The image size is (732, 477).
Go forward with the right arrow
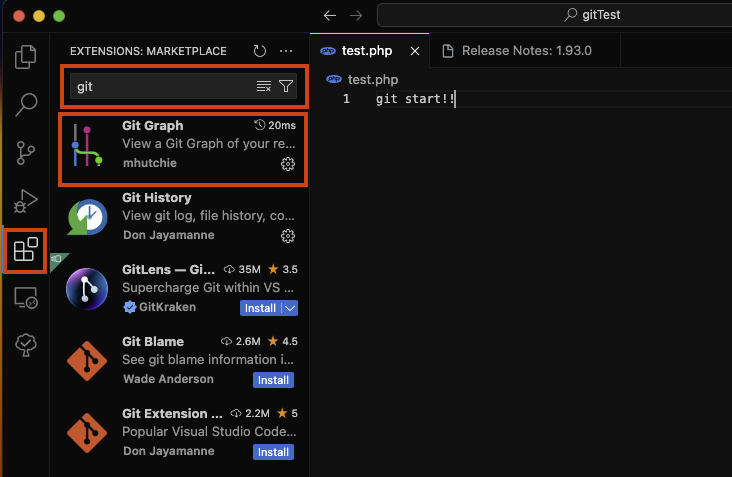(x=356, y=15)
